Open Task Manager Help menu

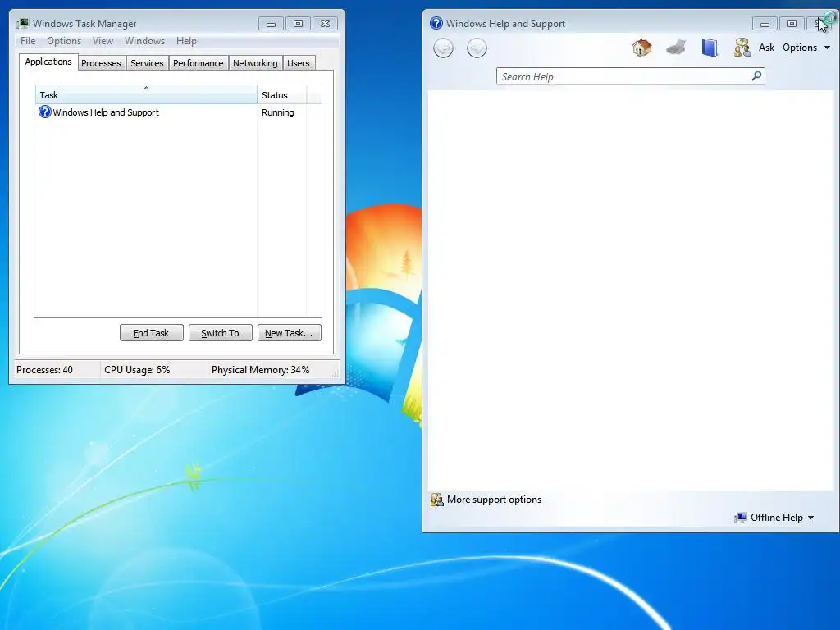(x=186, y=41)
